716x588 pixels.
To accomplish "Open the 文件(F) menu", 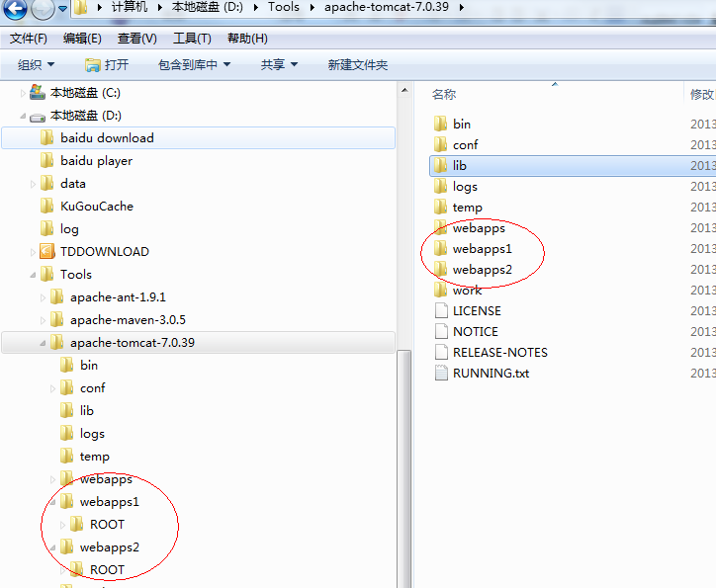I will coord(29,39).
